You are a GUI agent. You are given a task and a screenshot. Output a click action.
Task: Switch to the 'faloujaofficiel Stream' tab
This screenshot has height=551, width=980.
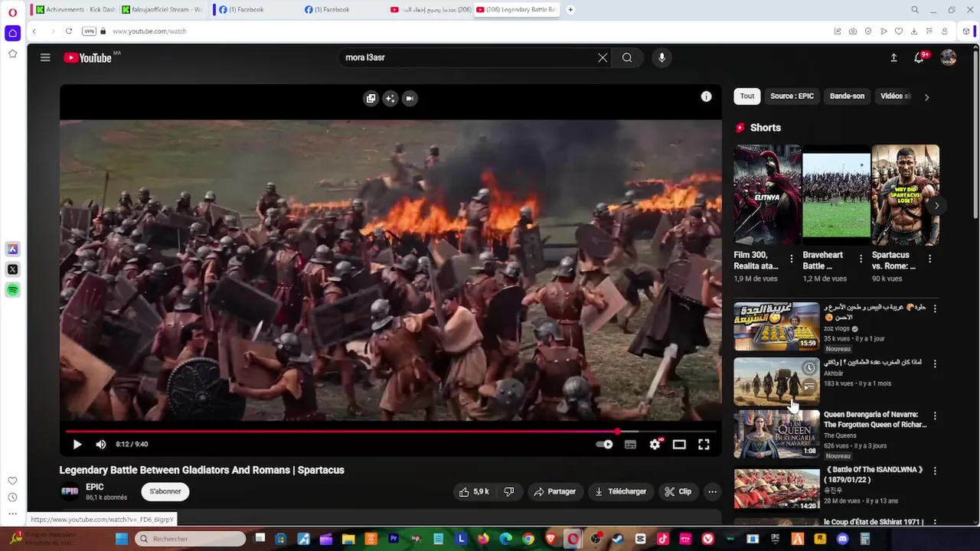[162, 9]
